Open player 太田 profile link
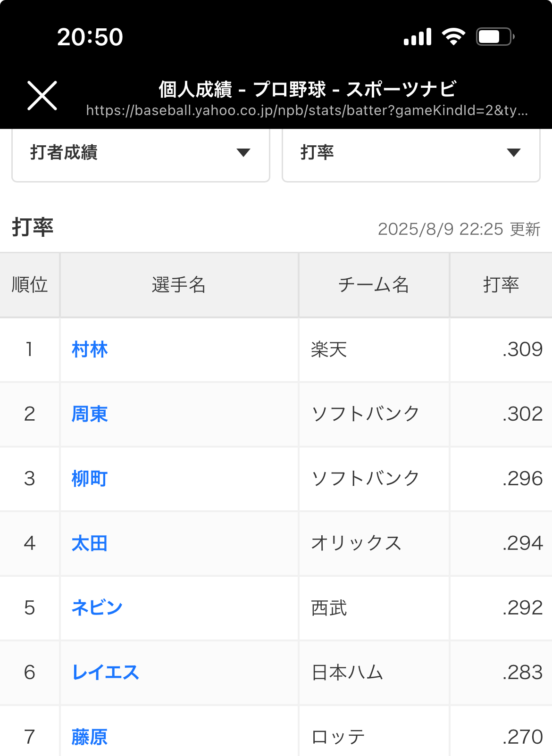The height and width of the screenshot is (756, 552). point(90,543)
